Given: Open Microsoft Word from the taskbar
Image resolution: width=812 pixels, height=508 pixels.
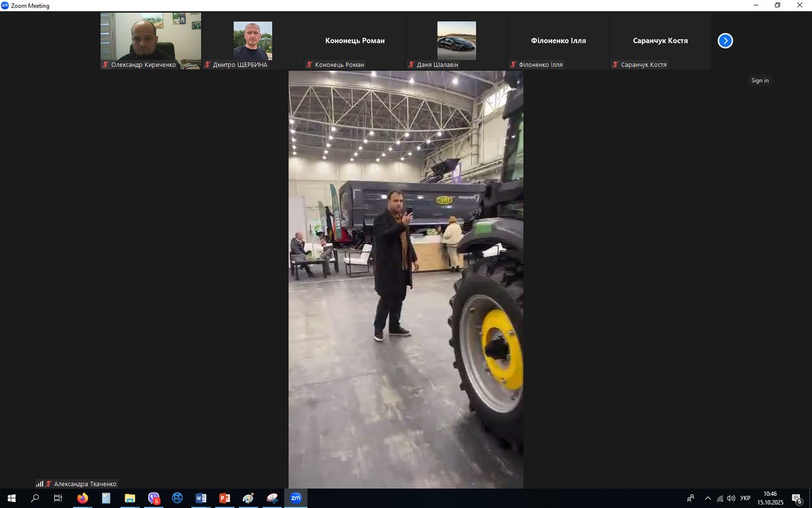Looking at the screenshot, I should pyautogui.click(x=201, y=498).
